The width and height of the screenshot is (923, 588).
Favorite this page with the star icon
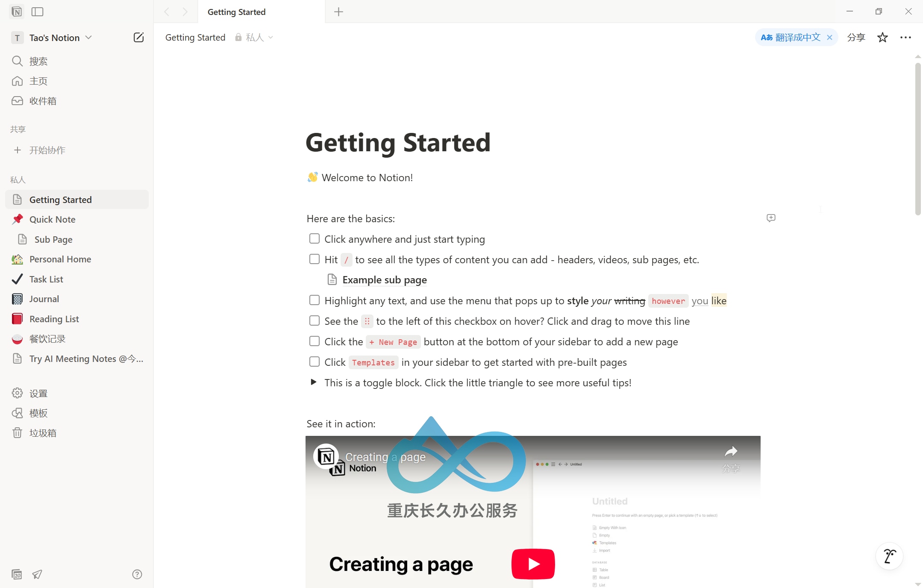pyautogui.click(x=882, y=38)
